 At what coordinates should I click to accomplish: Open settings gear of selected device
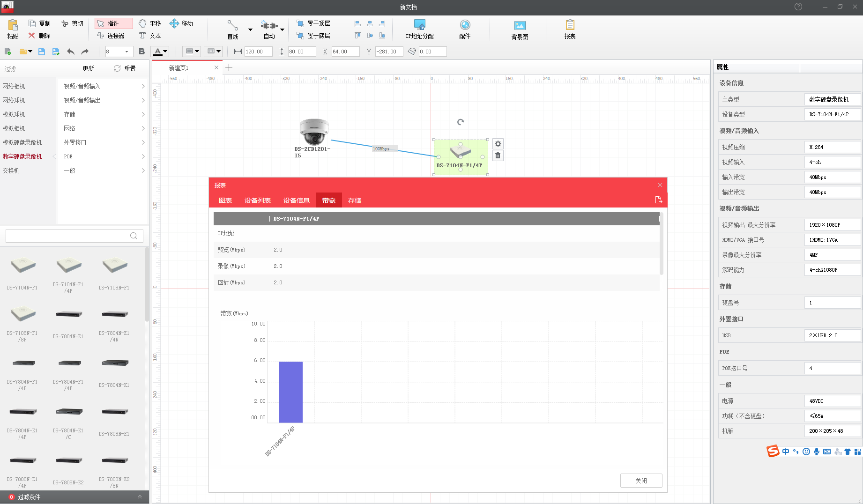point(498,144)
